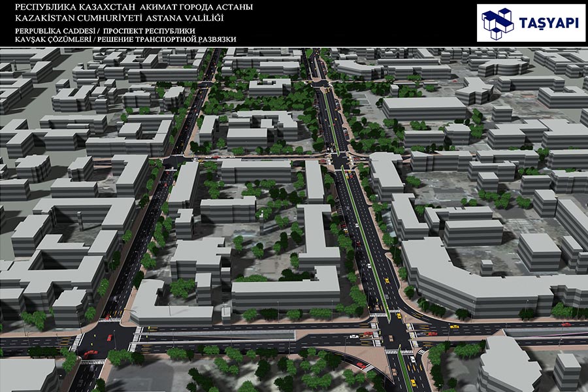
Task: Click the red car at the bottom-left junction
Action: 90,353
